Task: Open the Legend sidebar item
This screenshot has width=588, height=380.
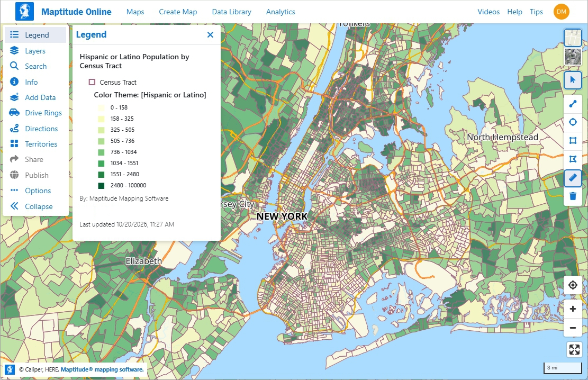Action: coord(35,35)
